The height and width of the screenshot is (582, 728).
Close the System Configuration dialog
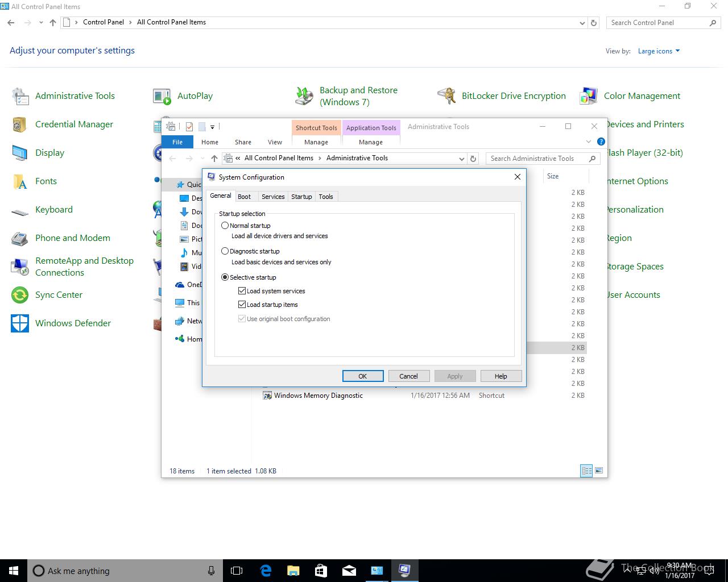click(x=518, y=177)
